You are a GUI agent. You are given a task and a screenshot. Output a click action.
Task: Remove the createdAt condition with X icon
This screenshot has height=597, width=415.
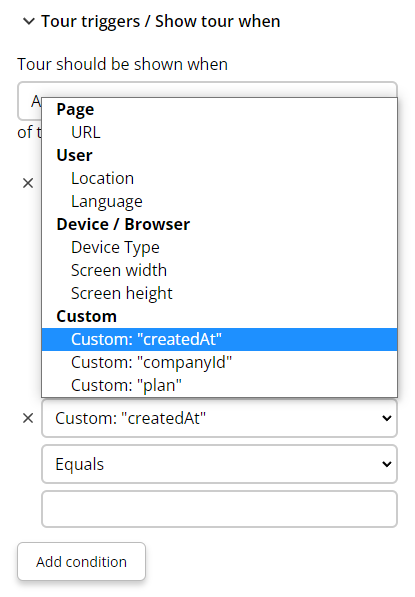click(x=28, y=418)
